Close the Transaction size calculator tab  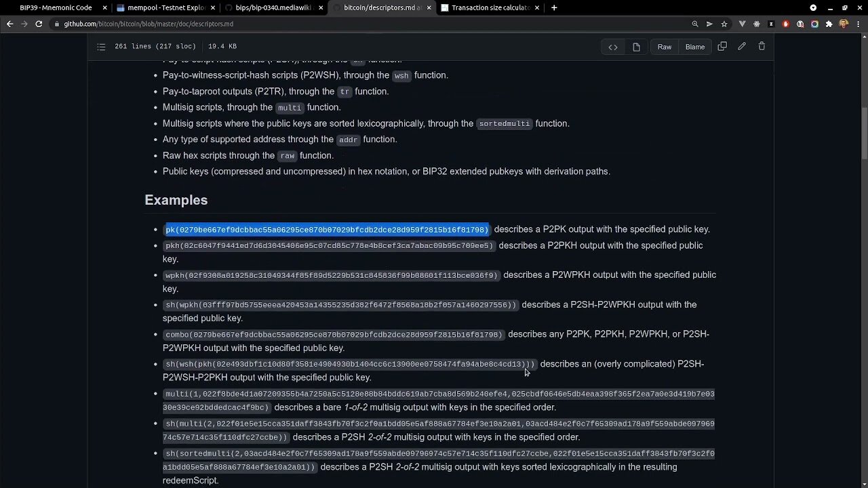point(536,7)
